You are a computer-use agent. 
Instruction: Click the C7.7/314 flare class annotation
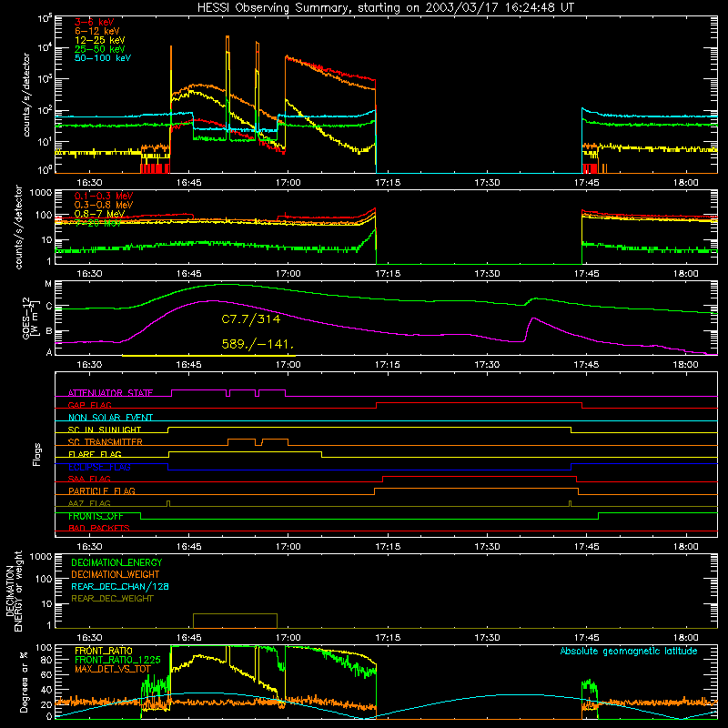pyautogui.click(x=251, y=319)
